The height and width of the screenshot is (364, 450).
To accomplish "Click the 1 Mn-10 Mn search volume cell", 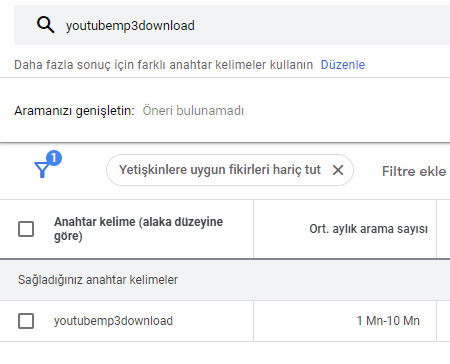I will pyautogui.click(x=388, y=321).
